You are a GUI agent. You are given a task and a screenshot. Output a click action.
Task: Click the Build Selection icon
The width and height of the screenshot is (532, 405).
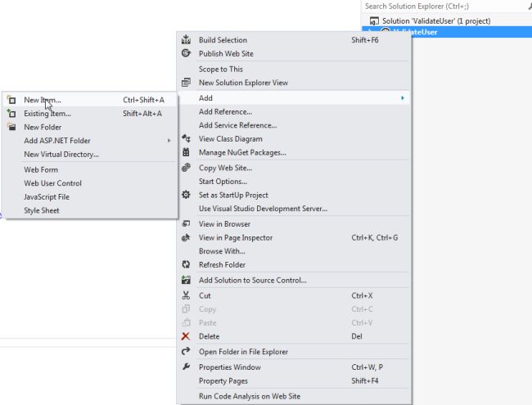pos(186,40)
